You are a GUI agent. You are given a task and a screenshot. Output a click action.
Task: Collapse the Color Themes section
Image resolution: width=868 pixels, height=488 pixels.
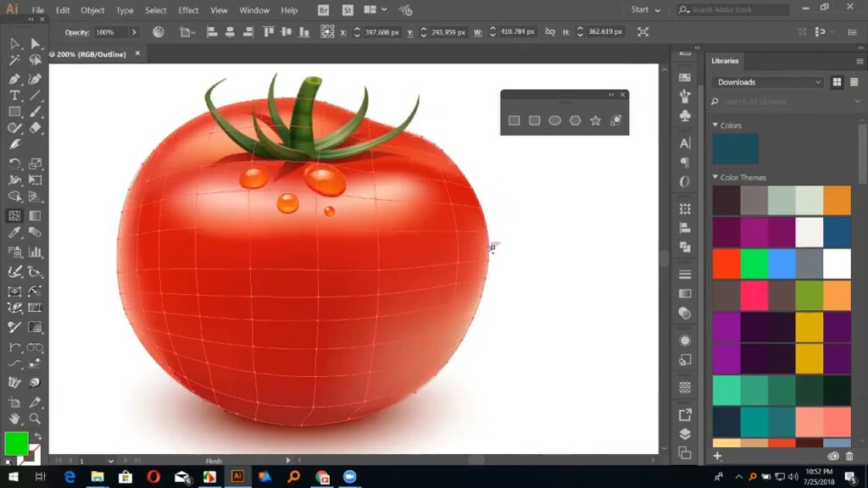coord(715,177)
